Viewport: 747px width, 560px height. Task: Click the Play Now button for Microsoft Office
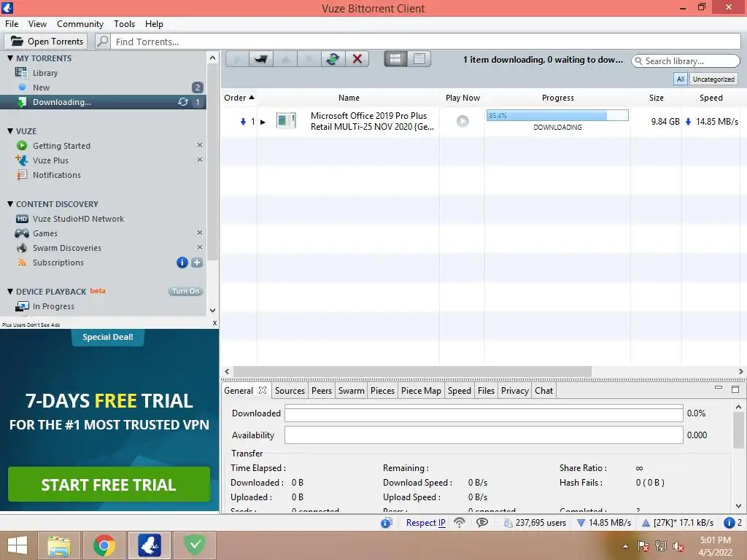coord(462,121)
